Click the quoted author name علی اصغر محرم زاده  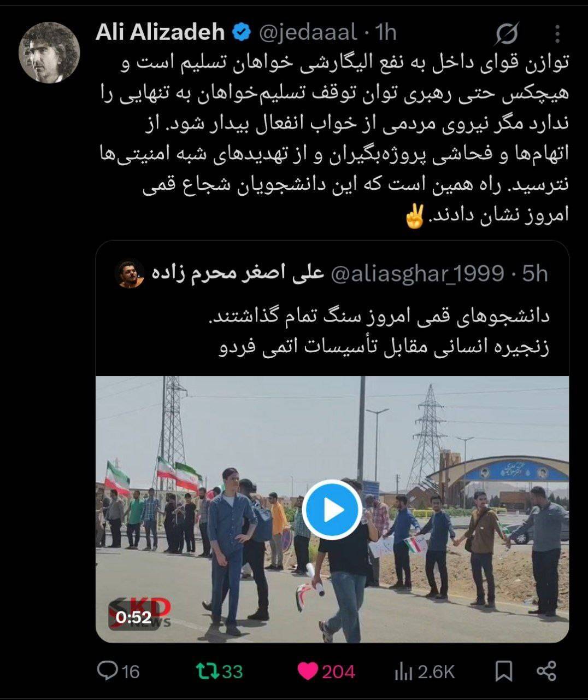238,273
